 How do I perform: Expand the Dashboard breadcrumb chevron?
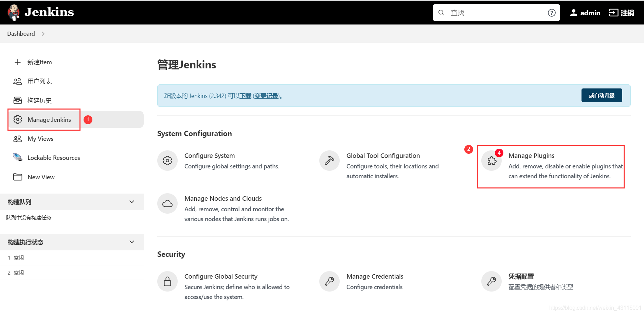(x=43, y=34)
